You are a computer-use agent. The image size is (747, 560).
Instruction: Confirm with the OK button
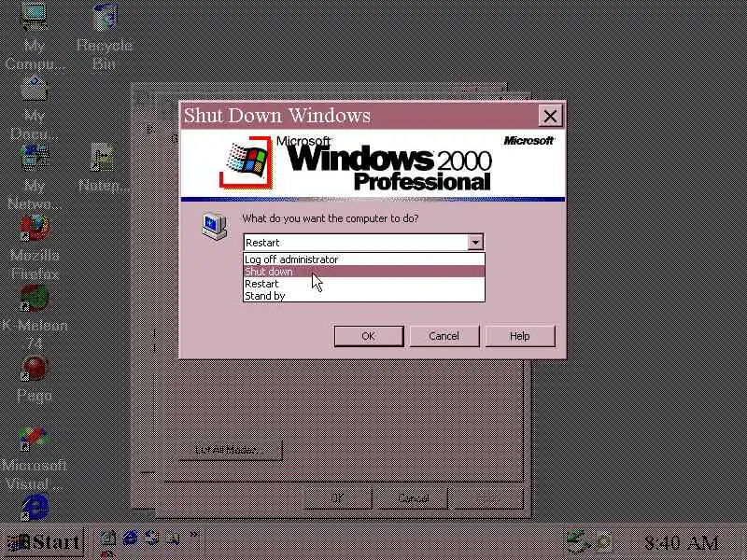(369, 336)
